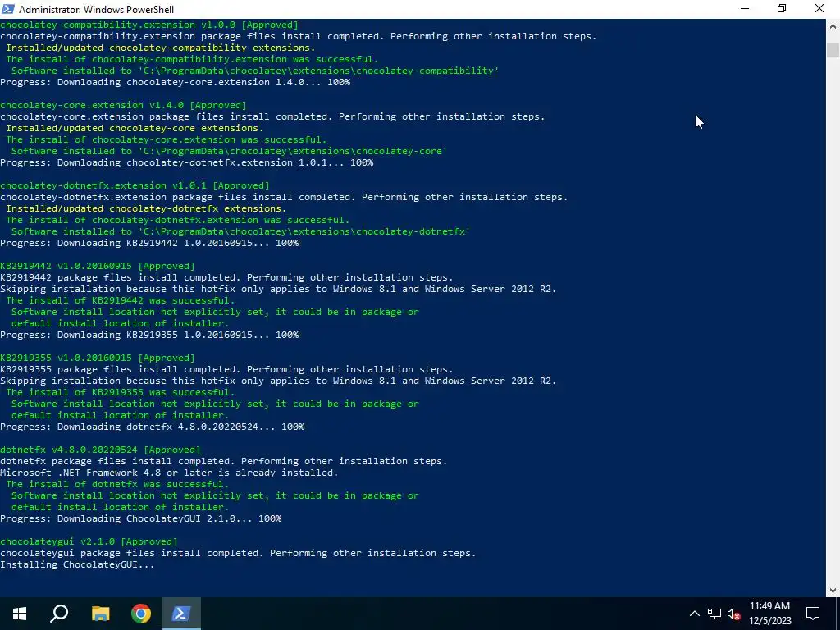Select the PowerShell taskbar icon
Screen dimensions: 840x630
pyautogui.click(x=181, y=614)
